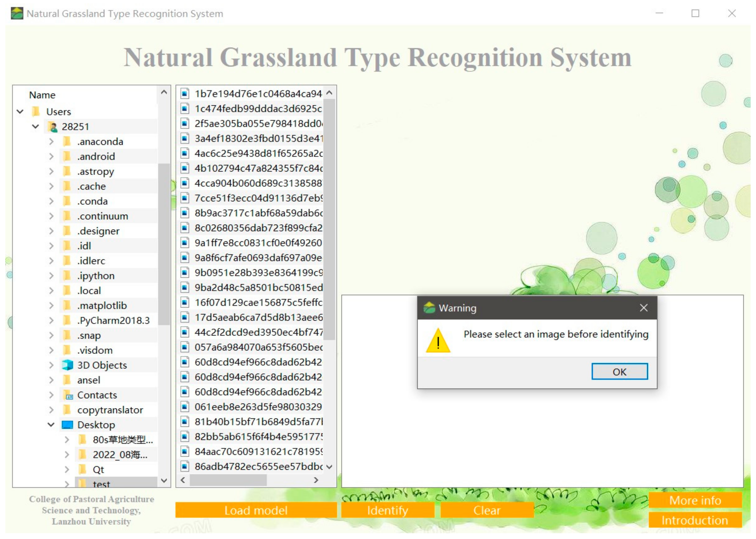The width and height of the screenshot is (756, 539).
Task: Click folder tree scroll-up arrow
Action: coord(164,92)
